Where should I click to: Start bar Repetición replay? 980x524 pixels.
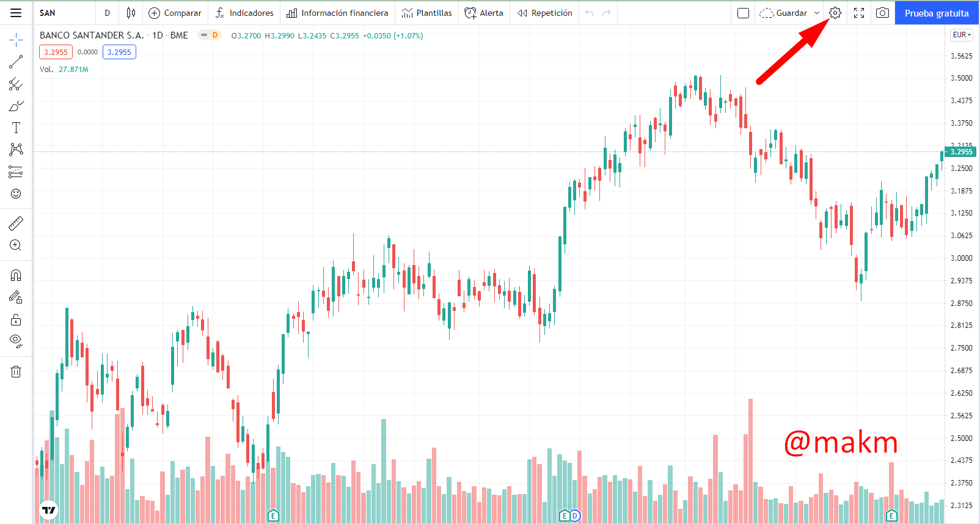(x=544, y=13)
